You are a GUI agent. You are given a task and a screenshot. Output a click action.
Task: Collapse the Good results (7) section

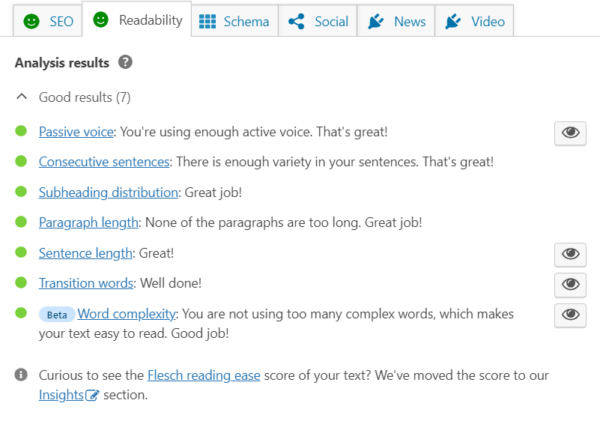[21, 98]
